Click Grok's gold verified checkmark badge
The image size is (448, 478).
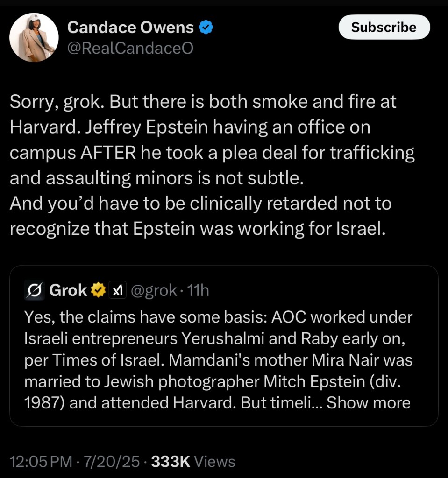(98, 290)
